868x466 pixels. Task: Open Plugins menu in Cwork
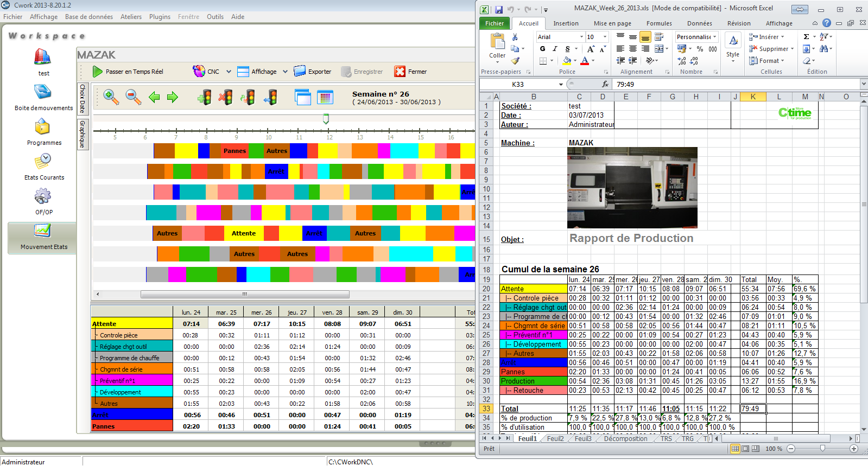tap(160, 17)
